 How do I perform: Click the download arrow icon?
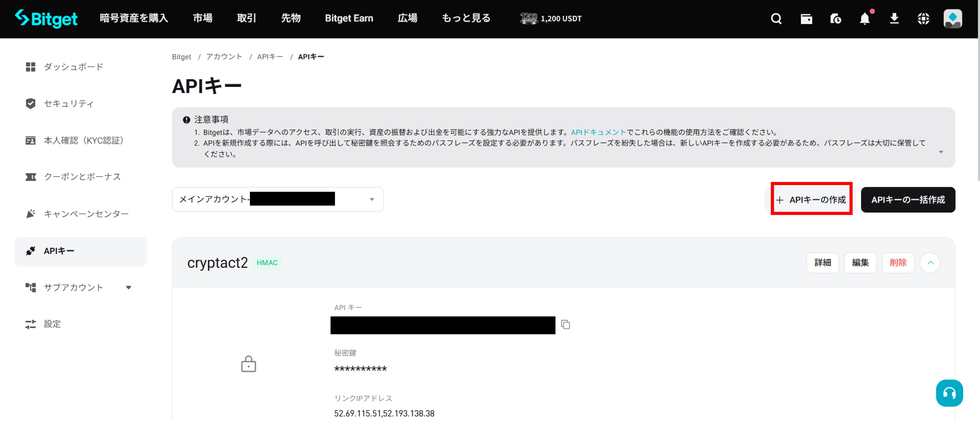click(x=894, y=19)
